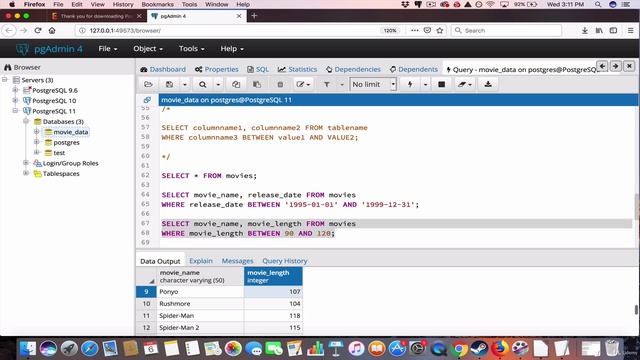This screenshot has width=640, height=360.
Task: Open the No limit row limit dropdown
Action: (x=373, y=84)
